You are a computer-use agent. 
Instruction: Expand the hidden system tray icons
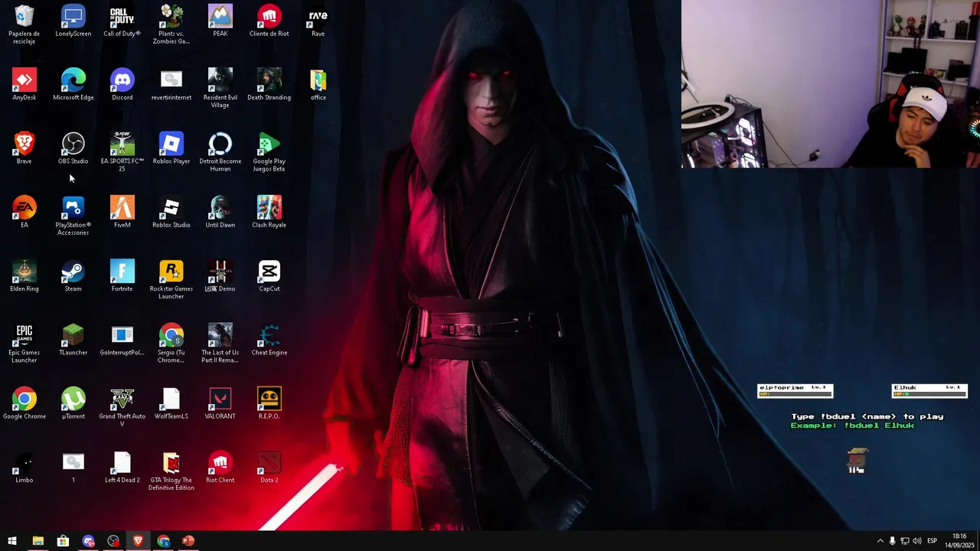pos(880,541)
